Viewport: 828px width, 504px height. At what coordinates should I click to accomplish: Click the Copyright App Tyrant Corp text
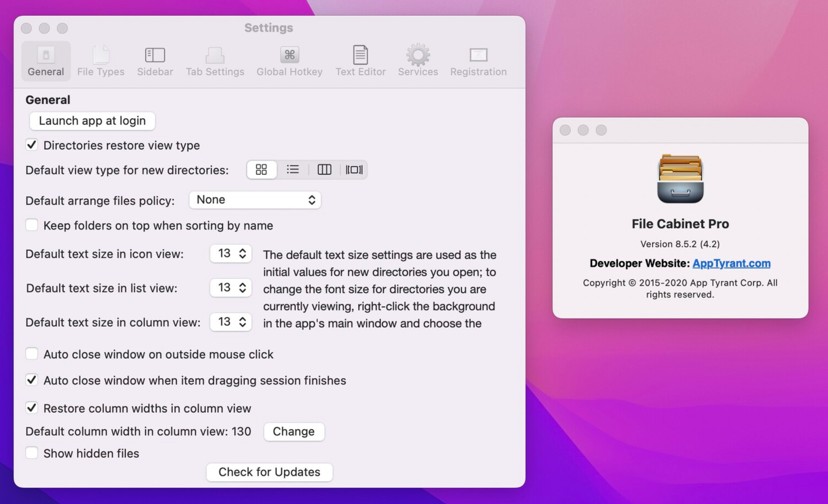680,289
